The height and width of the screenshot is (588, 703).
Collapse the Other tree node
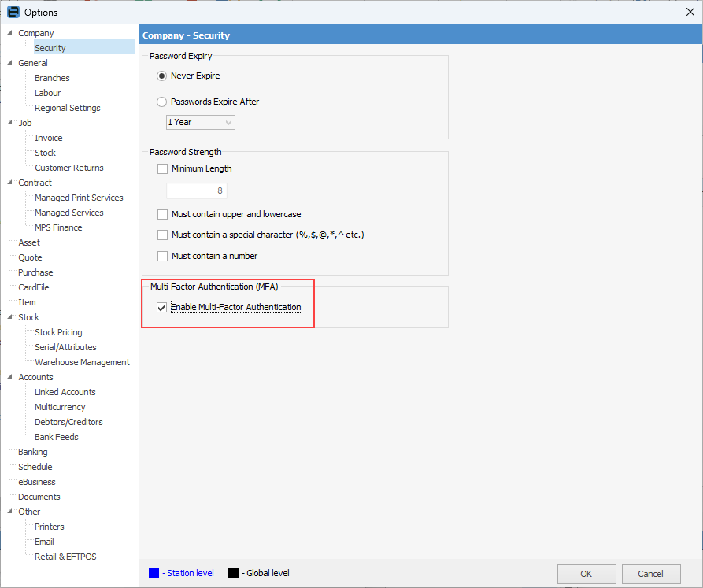10,512
